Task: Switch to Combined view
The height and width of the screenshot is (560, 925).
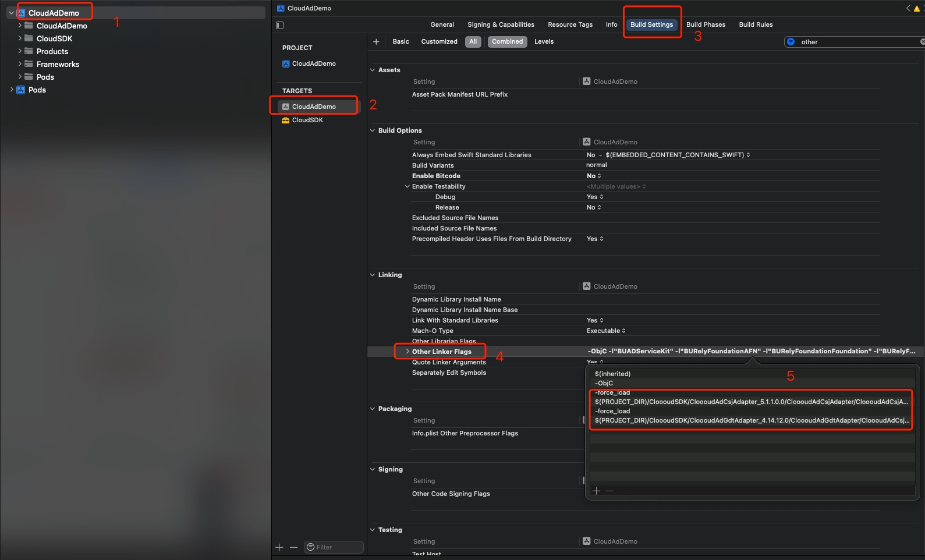Action: (507, 41)
